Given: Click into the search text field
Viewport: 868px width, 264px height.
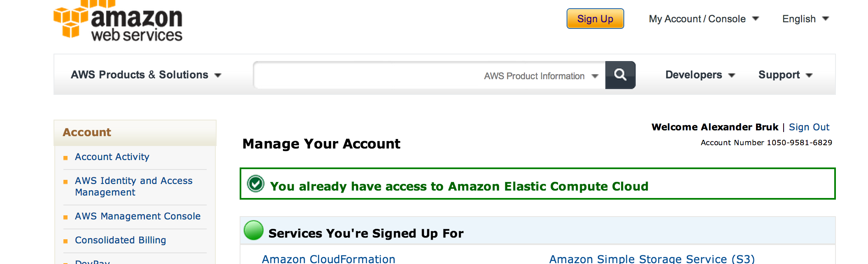Looking at the screenshot, I should pyautogui.click(x=366, y=75).
